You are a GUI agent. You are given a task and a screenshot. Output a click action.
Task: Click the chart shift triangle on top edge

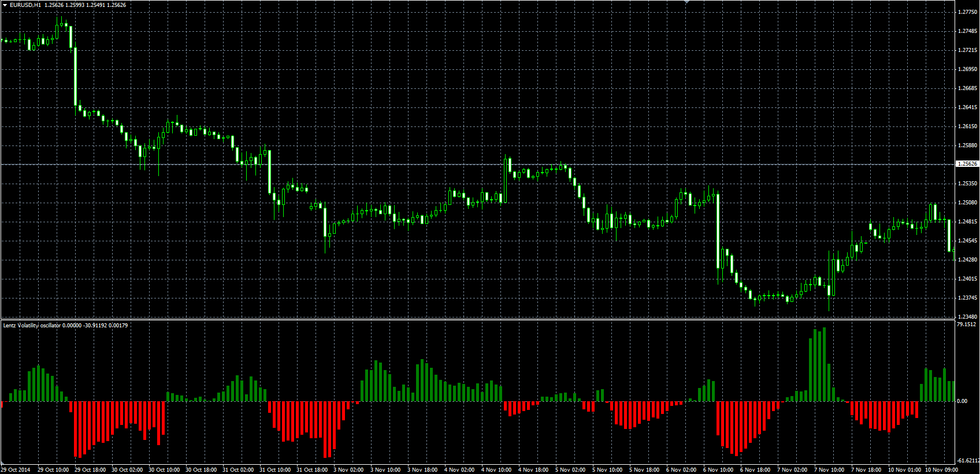(x=686, y=2)
